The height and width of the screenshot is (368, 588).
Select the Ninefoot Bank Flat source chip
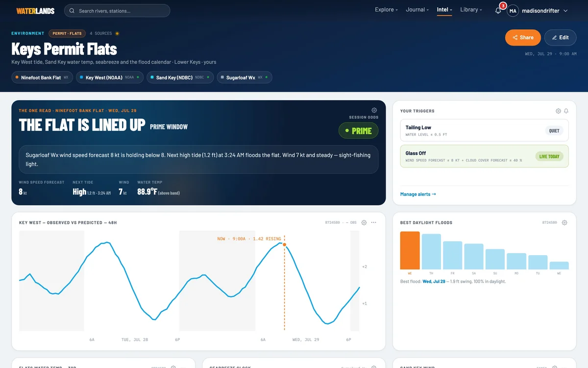point(42,78)
